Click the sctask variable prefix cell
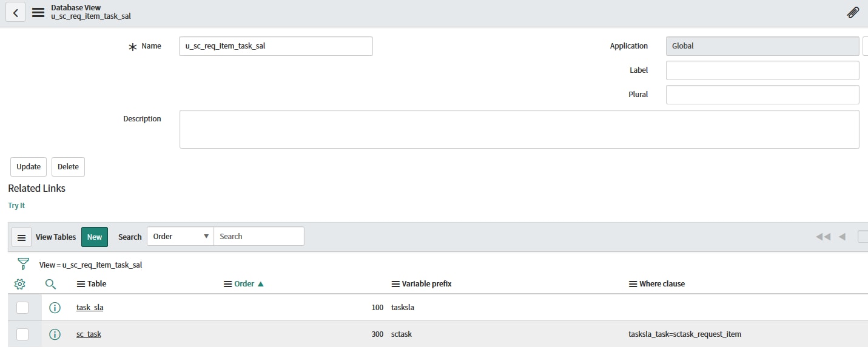Viewport: 868px width, 352px height. 402,334
